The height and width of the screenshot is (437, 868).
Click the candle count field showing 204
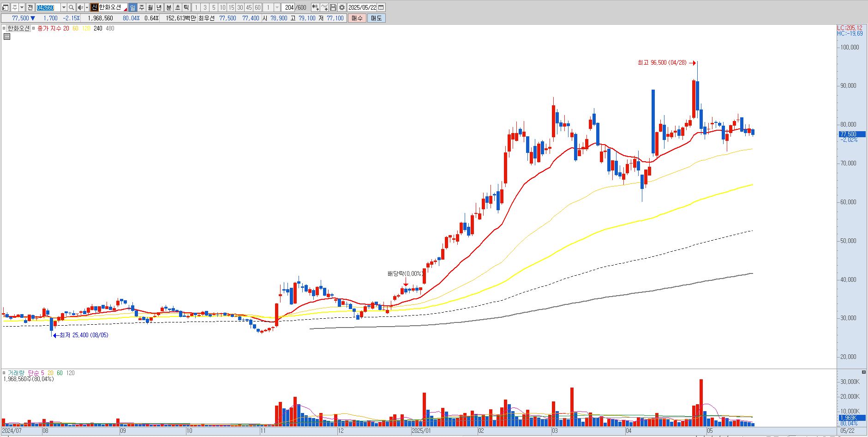(289, 7)
